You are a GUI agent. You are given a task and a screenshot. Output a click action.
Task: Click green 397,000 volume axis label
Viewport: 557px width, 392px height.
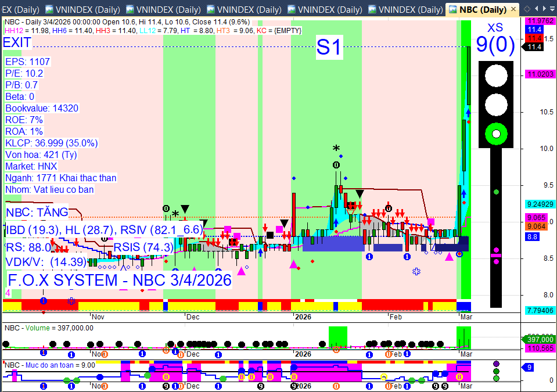(x=538, y=340)
